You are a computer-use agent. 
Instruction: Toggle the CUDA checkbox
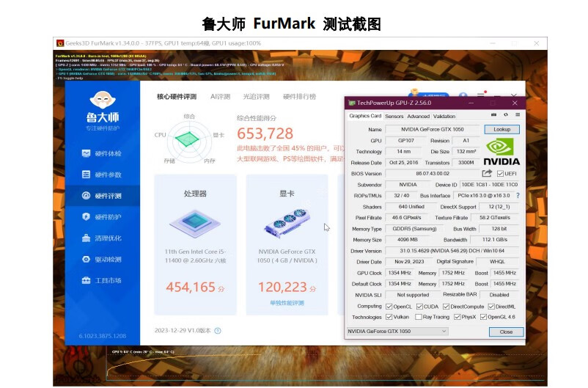pos(419,307)
